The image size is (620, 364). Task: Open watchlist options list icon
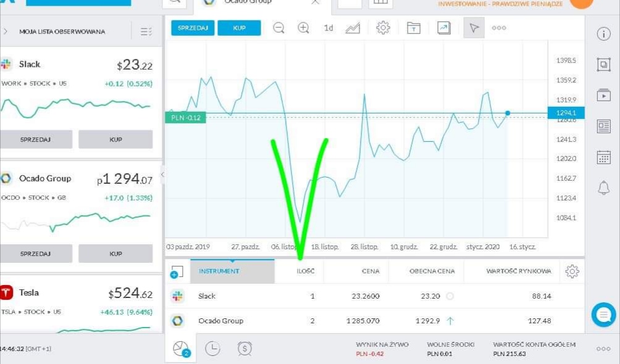coord(146,31)
